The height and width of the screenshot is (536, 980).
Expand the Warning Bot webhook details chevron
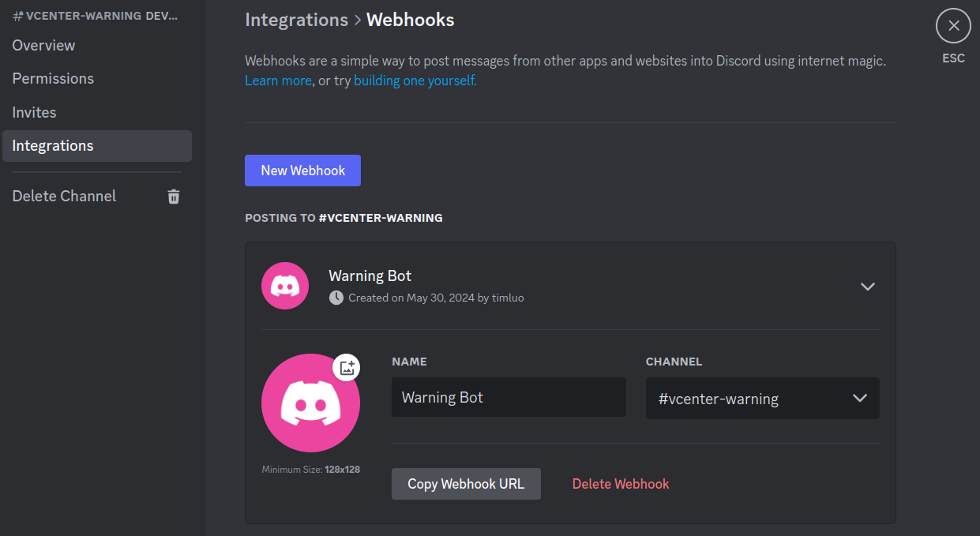[x=867, y=287]
